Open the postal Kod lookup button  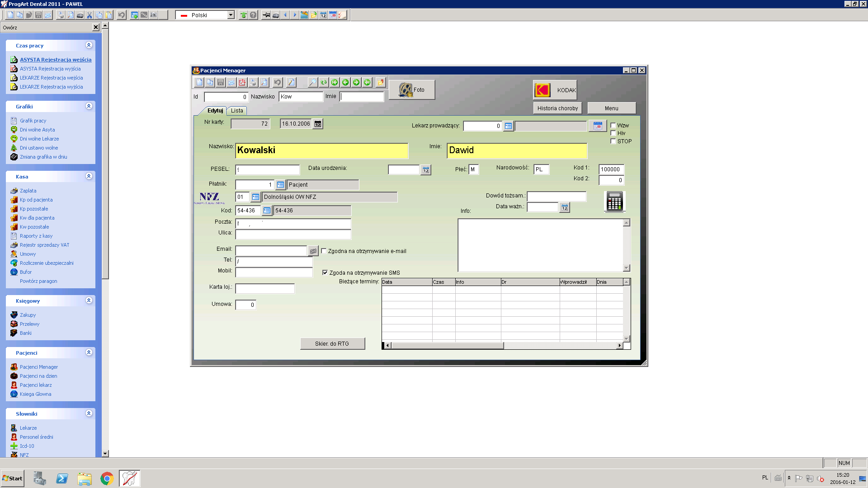(x=267, y=211)
